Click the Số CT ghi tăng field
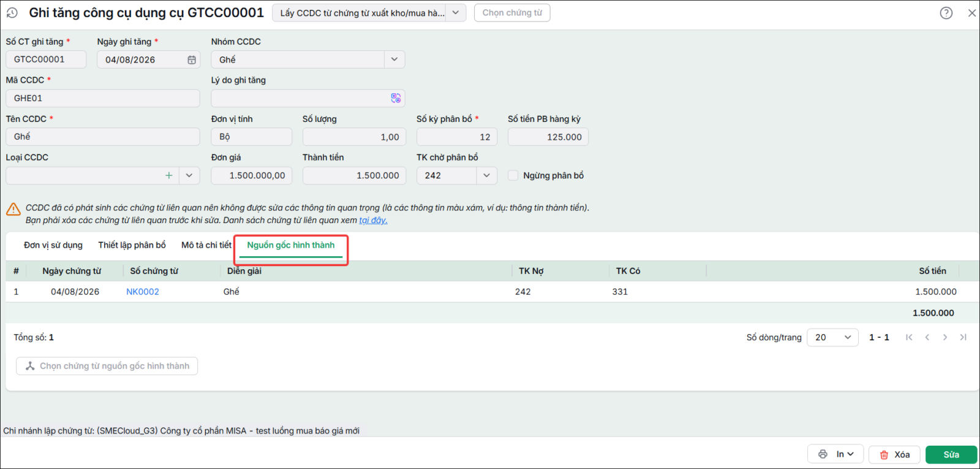The height and width of the screenshot is (469, 980). click(x=46, y=59)
